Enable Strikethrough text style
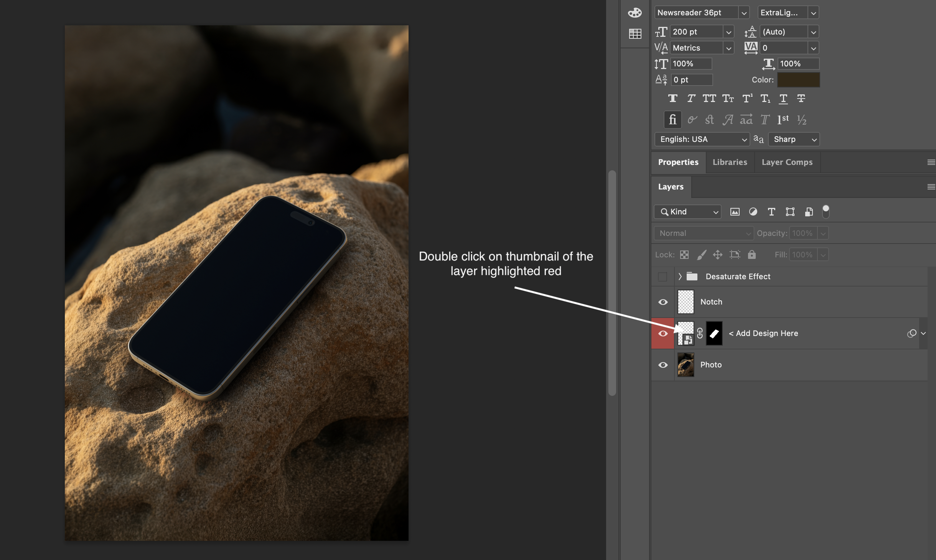Screen dimensions: 936x560 801,99
